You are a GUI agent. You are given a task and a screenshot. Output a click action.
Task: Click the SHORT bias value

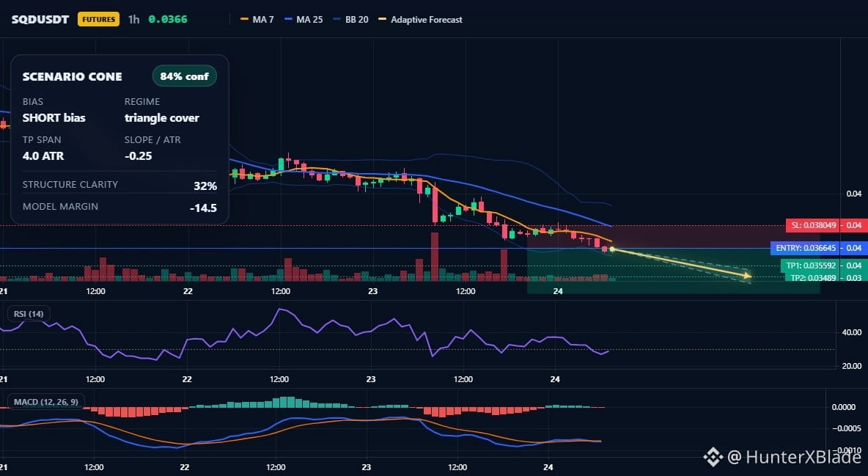[54, 117]
